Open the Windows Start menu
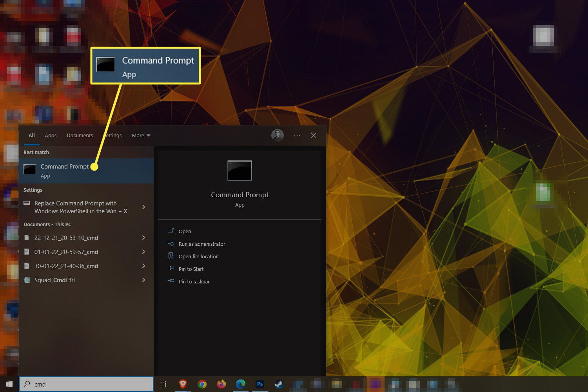This screenshot has width=588, height=392. tap(9, 384)
